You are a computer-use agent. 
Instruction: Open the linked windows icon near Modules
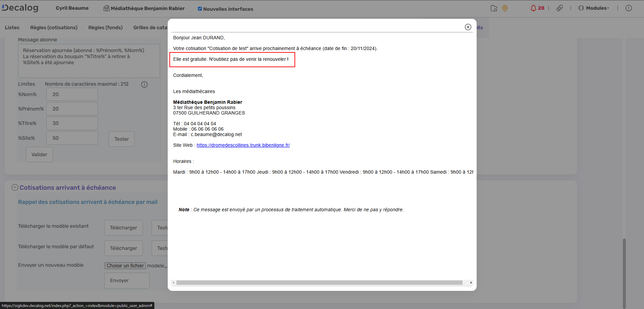[x=560, y=8]
